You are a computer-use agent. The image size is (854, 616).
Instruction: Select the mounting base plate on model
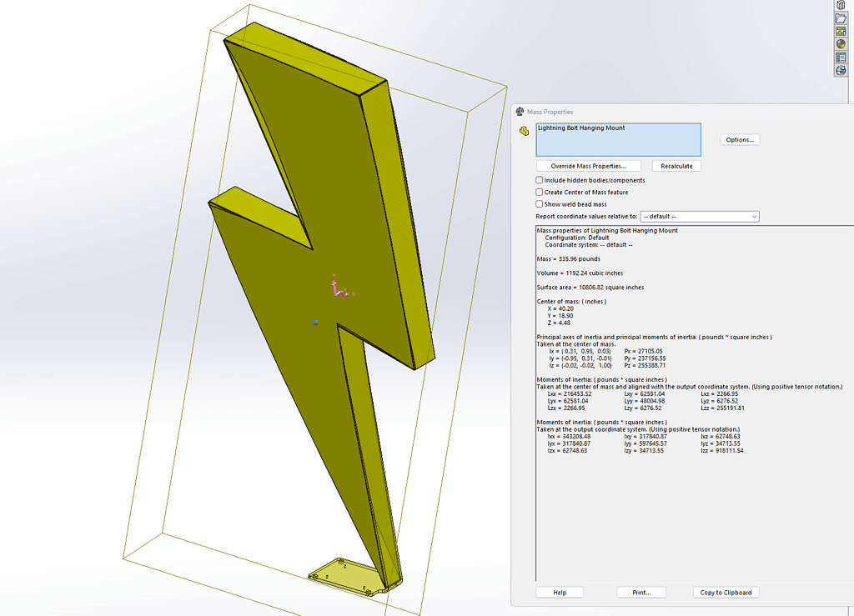point(344,573)
